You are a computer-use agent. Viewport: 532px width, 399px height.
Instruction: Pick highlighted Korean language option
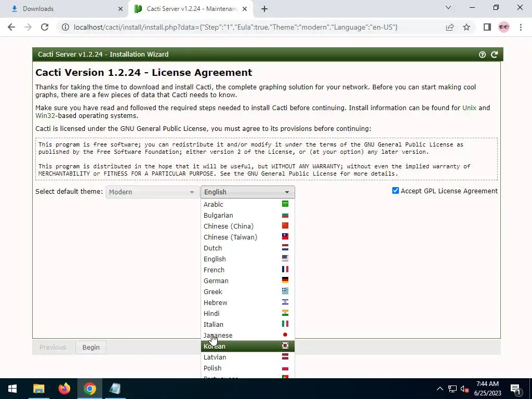248,346
